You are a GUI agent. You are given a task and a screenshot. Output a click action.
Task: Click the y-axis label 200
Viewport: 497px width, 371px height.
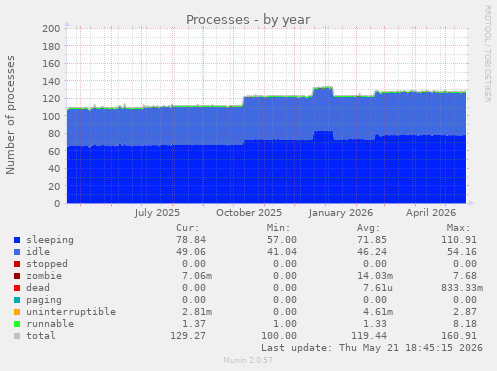click(51, 29)
